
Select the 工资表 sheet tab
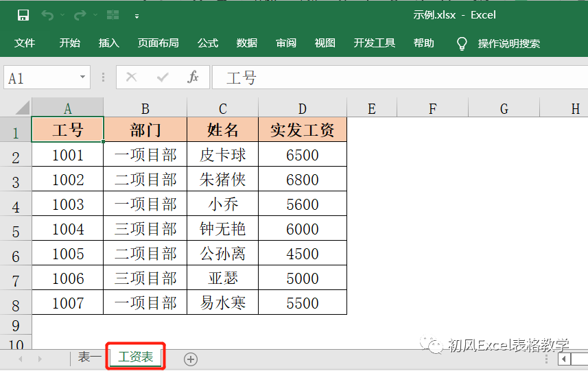click(x=136, y=357)
